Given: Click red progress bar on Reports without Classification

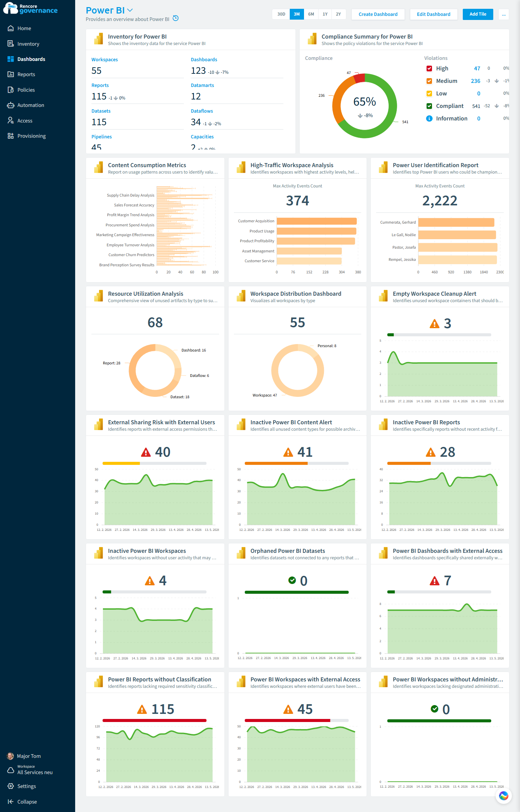Looking at the screenshot, I should [x=154, y=720].
